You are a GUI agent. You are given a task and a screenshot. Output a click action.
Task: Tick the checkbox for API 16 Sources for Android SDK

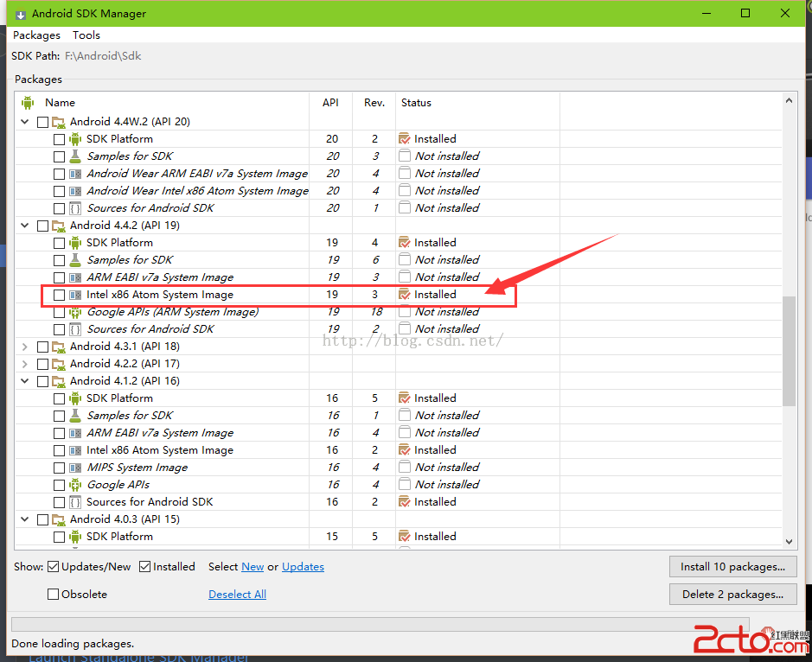[x=59, y=502]
